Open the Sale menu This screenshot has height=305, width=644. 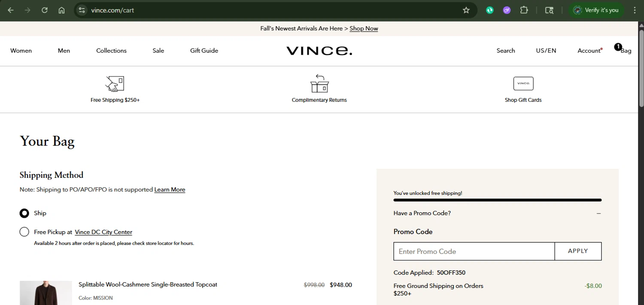(x=158, y=51)
